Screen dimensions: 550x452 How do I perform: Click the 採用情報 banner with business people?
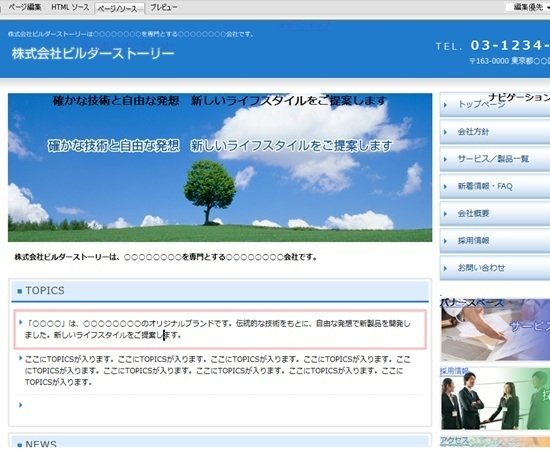coord(495,399)
